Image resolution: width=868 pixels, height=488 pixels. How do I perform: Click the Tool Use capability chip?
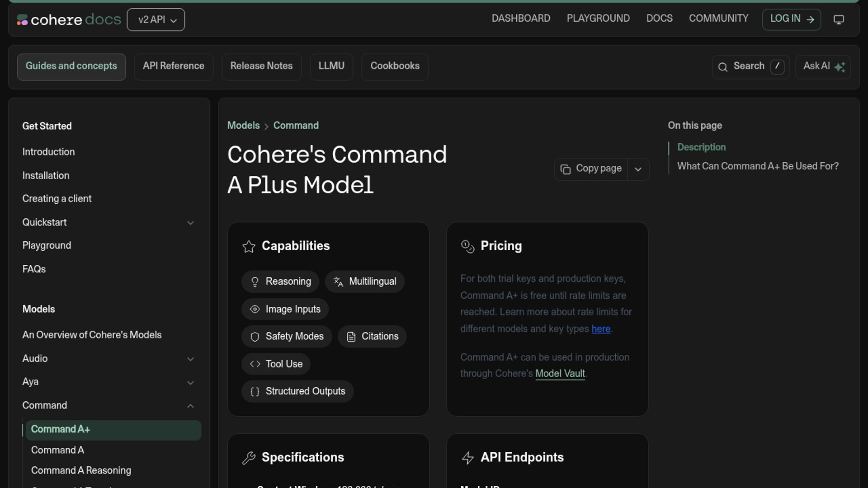tap(276, 364)
